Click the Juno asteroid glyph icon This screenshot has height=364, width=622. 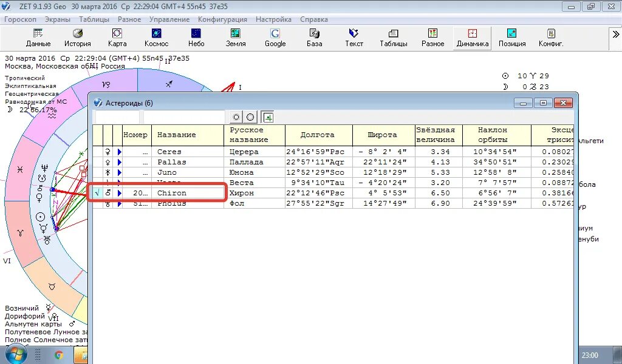click(x=108, y=172)
